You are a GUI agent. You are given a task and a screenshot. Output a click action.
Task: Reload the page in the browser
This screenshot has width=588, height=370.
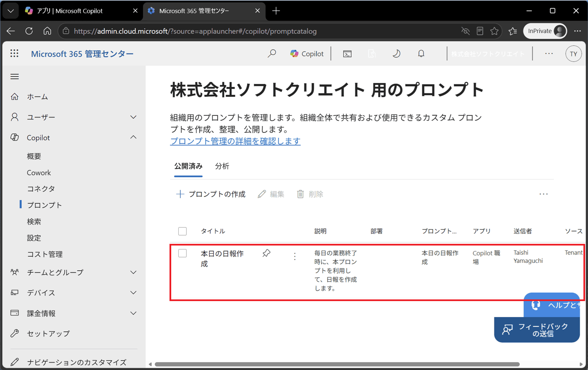click(x=29, y=31)
